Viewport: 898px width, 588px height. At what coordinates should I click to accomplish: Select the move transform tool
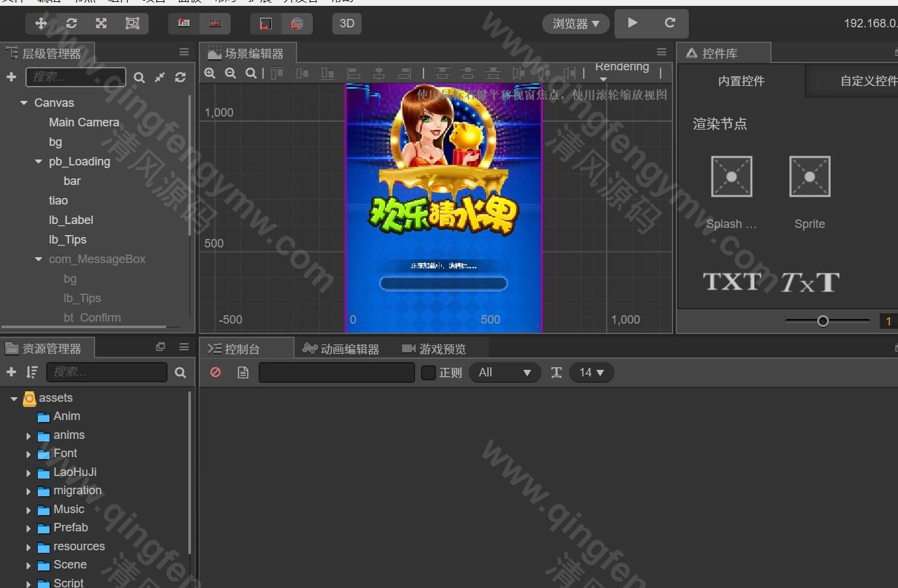pos(41,23)
